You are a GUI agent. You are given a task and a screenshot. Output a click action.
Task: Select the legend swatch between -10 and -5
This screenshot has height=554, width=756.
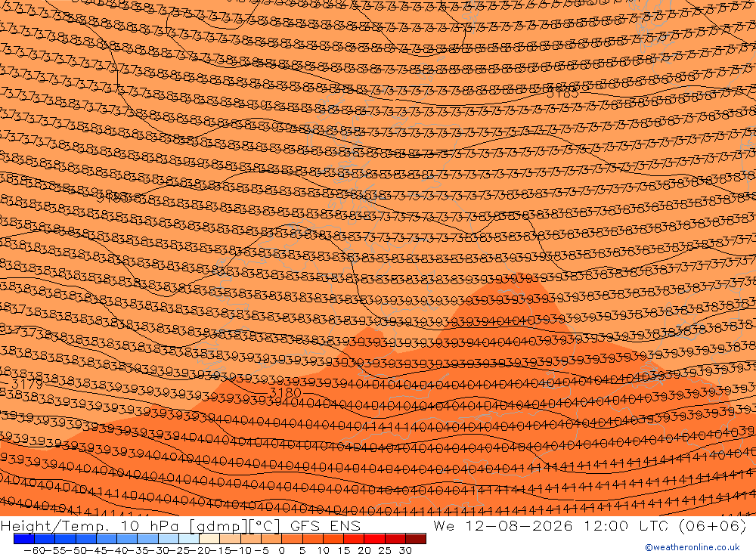point(251,539)
